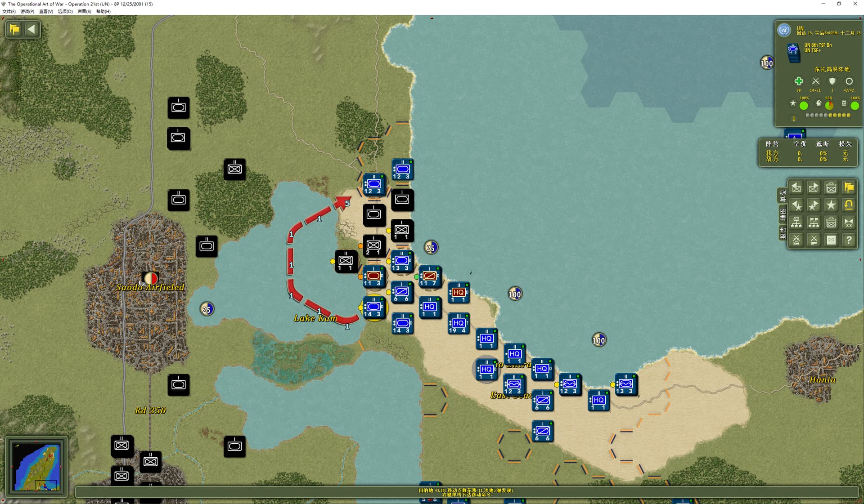The height and width of the screenshot is (504, 864).
Task: Open the 游戏(P) menu
Action: 27,11
